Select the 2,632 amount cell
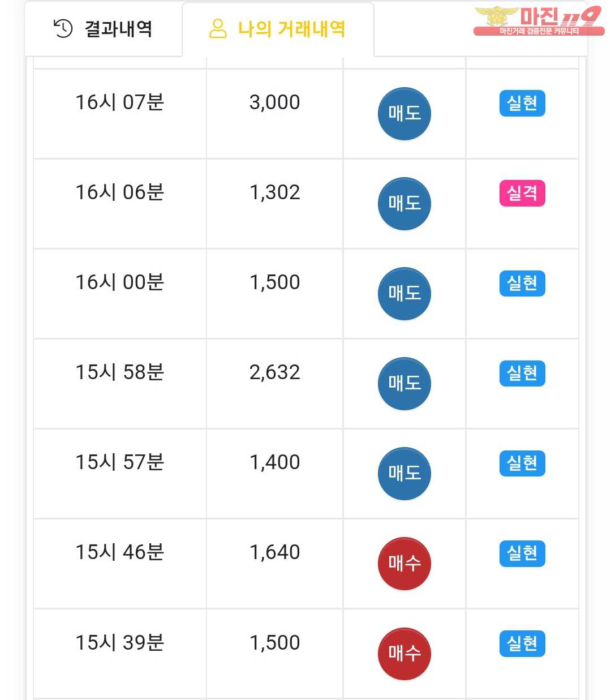This screenshot has height=700, width=611. coord(274,372)
